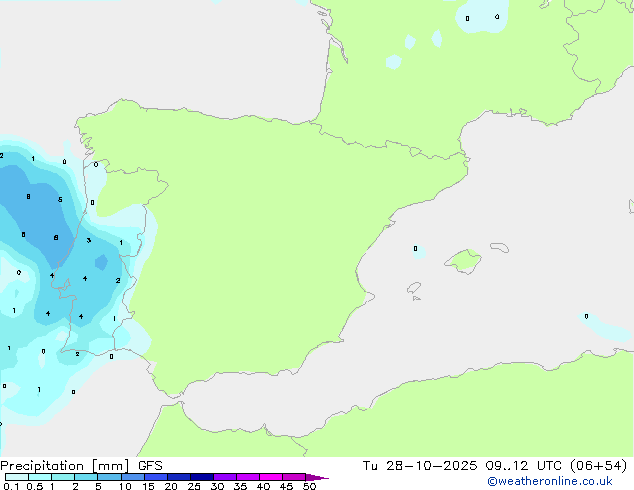Select the 35–40 mm legend swatch
This screenshot has width=634, height=490.
pyautogui.click(x=248, y=477)
